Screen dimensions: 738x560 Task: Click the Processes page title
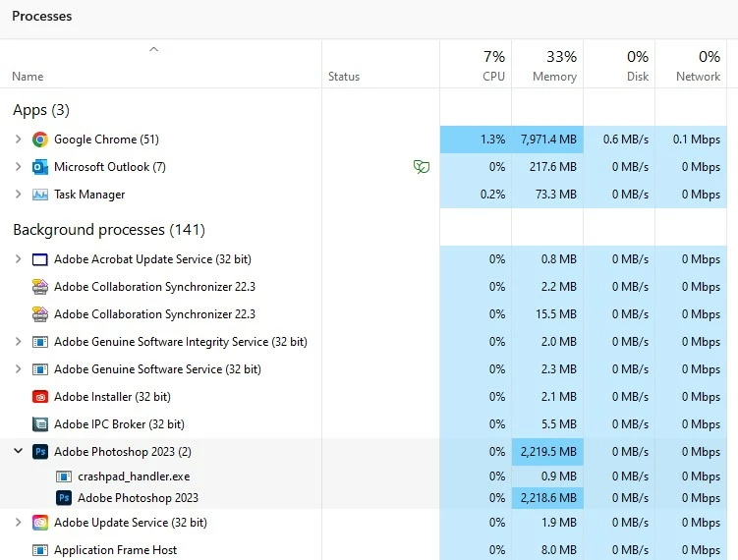[42, 16]
